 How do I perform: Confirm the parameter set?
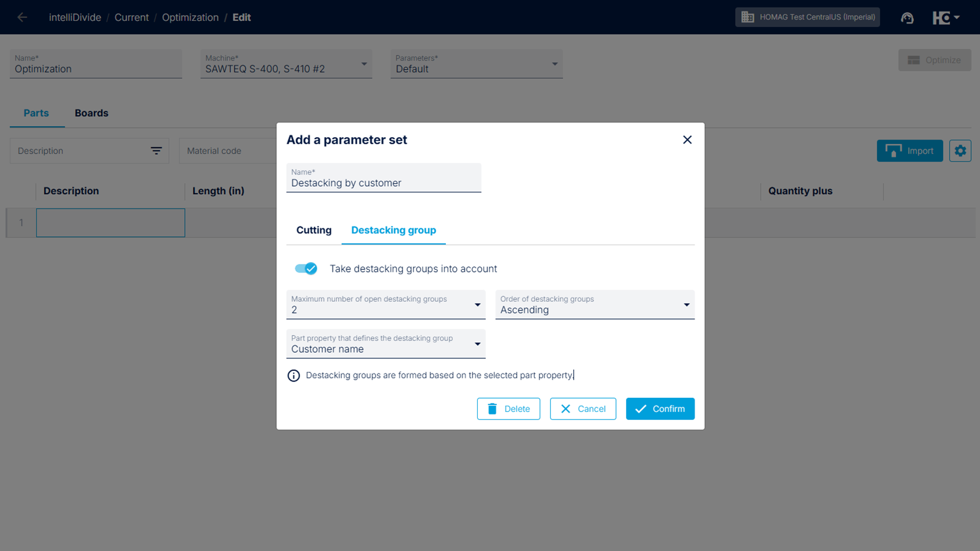click(x=660, y=409)
